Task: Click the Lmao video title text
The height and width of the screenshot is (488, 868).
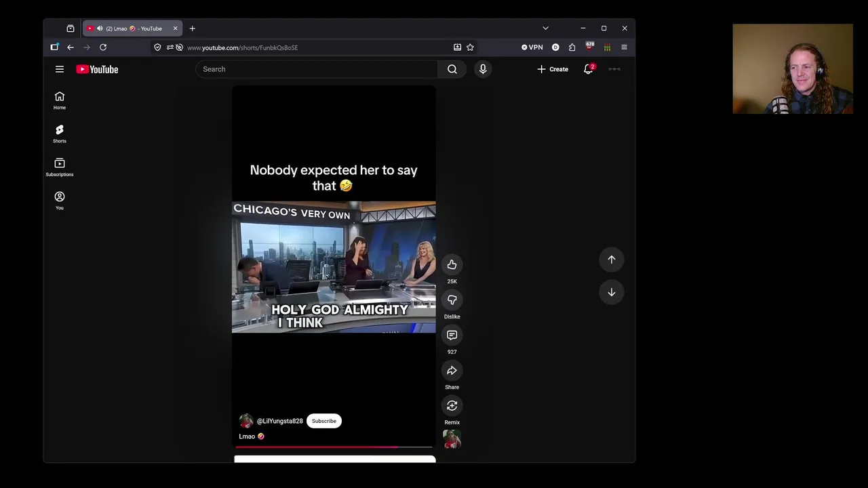Action: pyautogui.click(x=252, y=436)
